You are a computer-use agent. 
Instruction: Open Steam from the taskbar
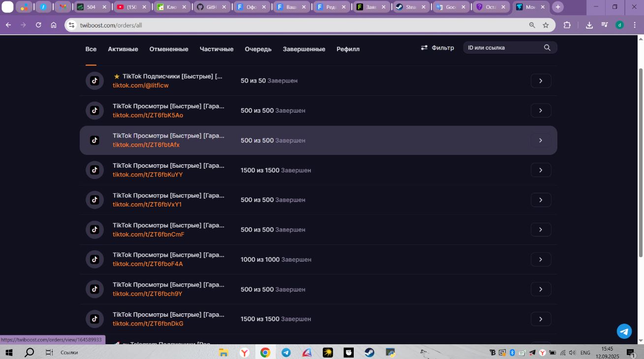click(369, 352)
